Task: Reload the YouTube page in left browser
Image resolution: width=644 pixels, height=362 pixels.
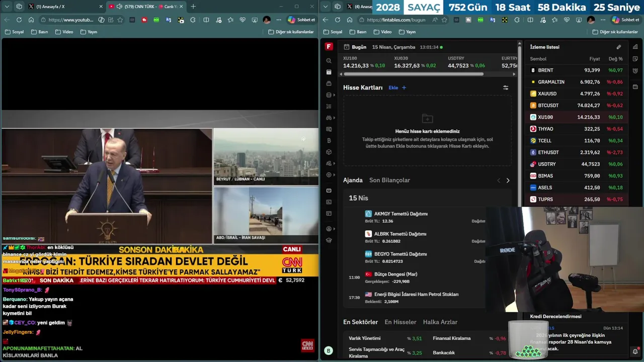Action: click(19, 20)
